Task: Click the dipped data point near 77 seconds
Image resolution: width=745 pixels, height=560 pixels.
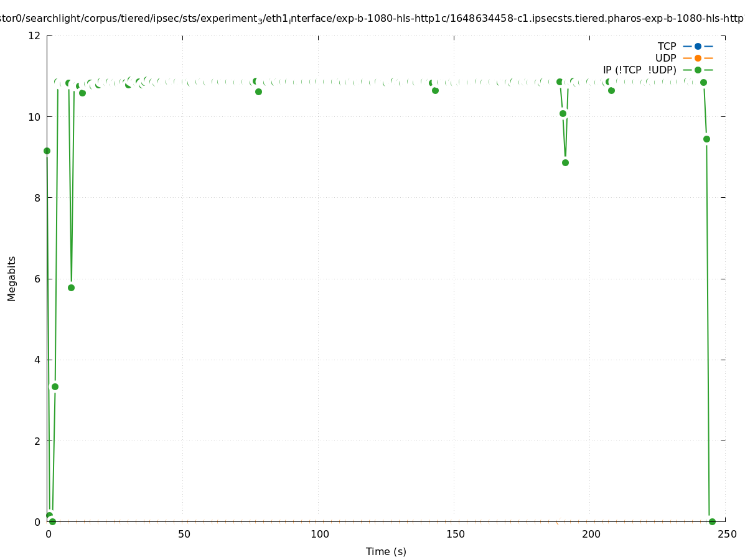Action: [x=258, y=91]
